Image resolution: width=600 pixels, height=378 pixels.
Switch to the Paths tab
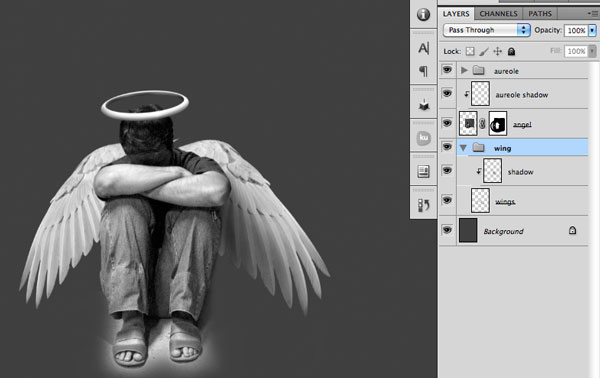540,14
